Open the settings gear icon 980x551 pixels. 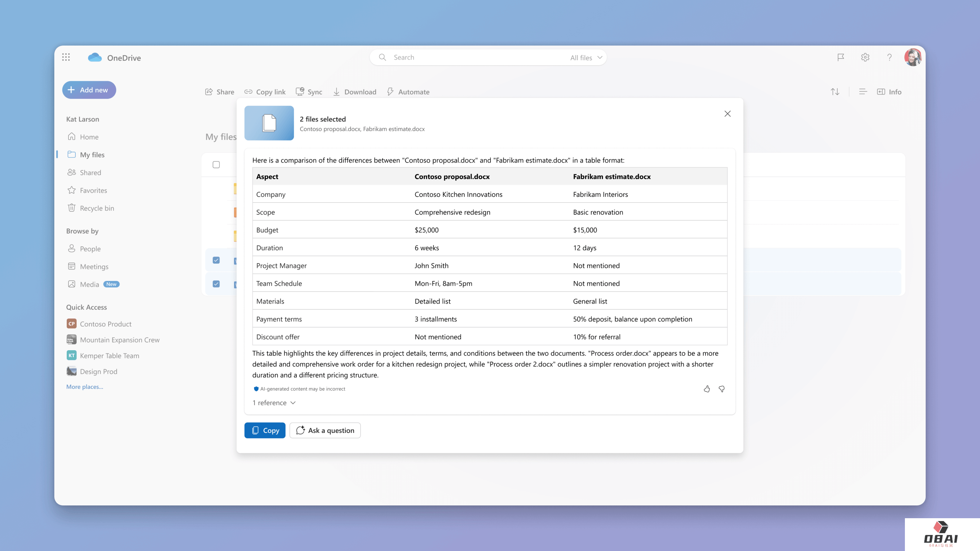coord(865,58)
